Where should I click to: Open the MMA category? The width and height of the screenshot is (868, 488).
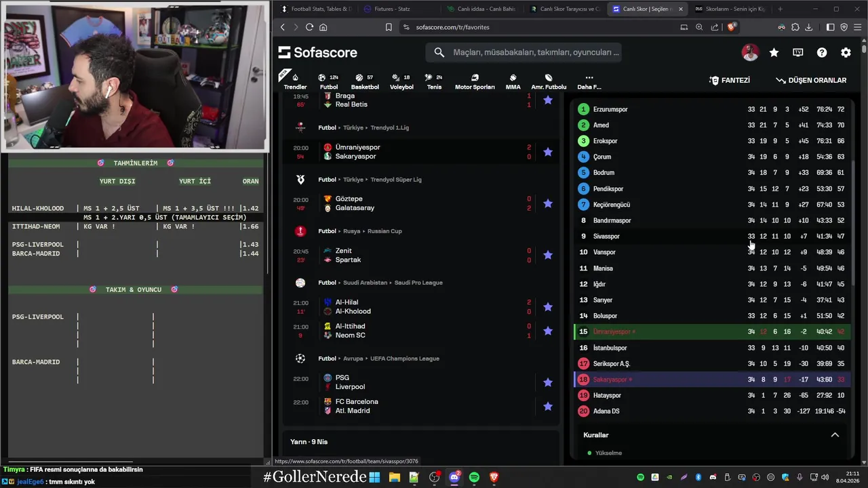coord(513,81)
